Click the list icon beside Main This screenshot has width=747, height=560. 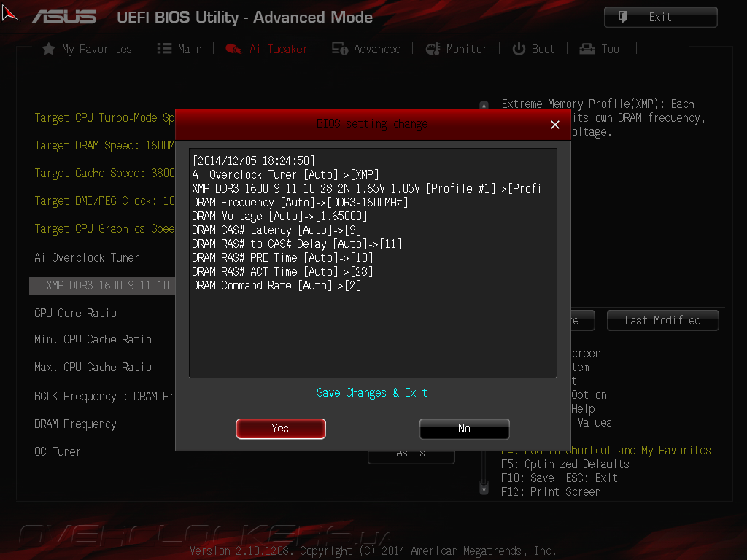click(x=164, y=49)
